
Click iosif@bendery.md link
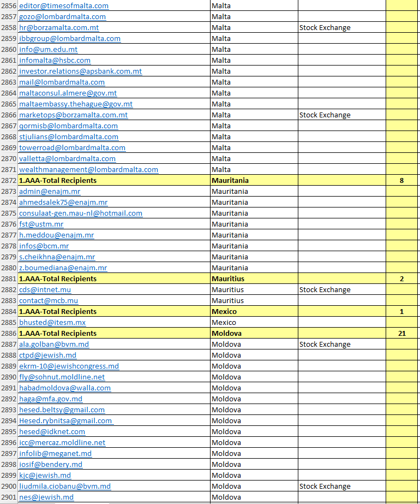click(51, 465)
